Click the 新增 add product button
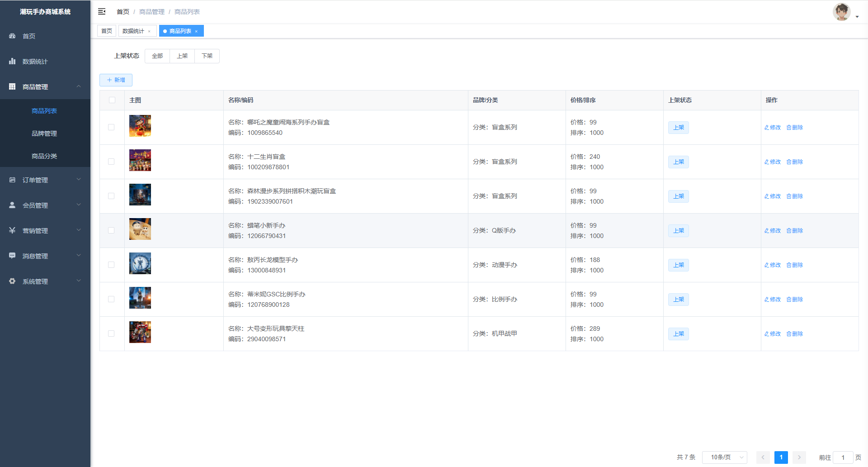868x467 pixels. [x=116, y=80]
